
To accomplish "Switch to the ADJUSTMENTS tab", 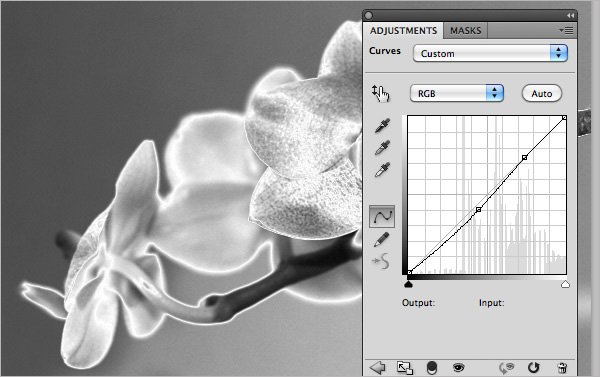I will click(403, 31).
